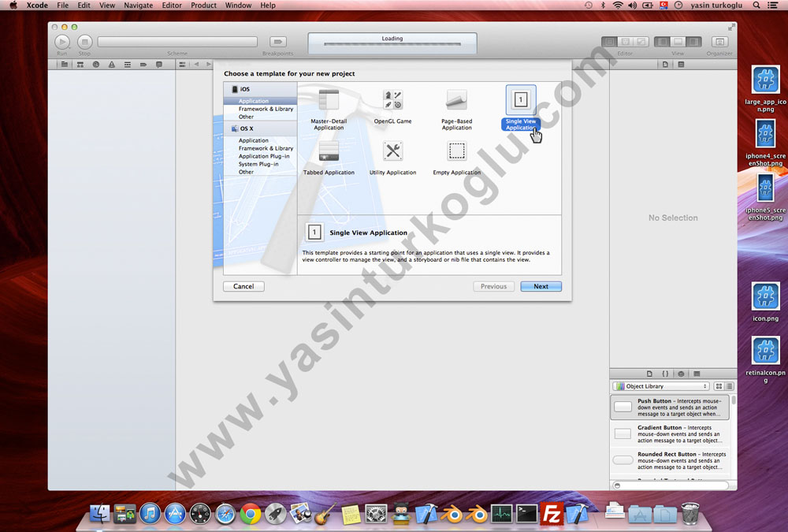Focus the library filter search field
The height and width of the screenshot is (532, 788).
[671, 485]
